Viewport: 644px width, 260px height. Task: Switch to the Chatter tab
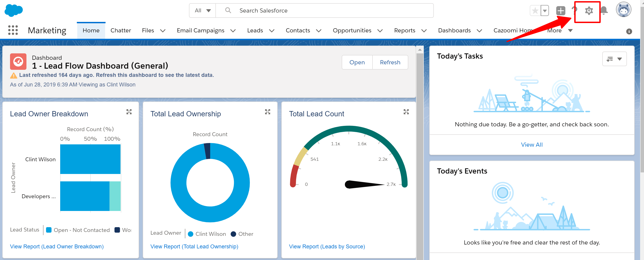coord(121,31)
